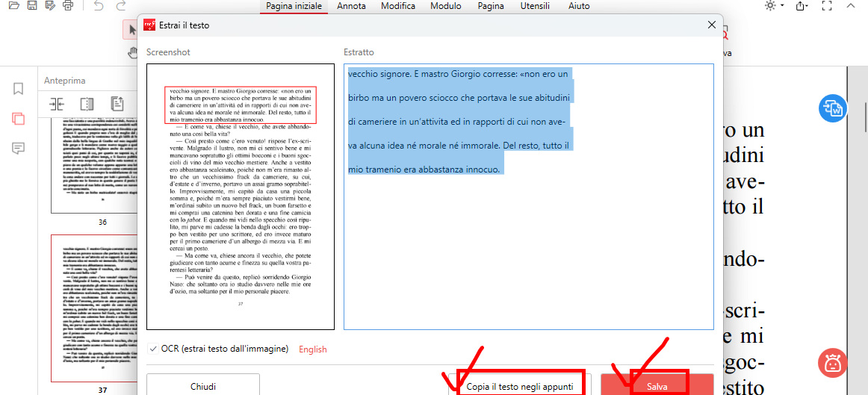Collapse the ribbon with chevron arrow
The height and width of the screenshot is (395, 868).
click(852, 6)
